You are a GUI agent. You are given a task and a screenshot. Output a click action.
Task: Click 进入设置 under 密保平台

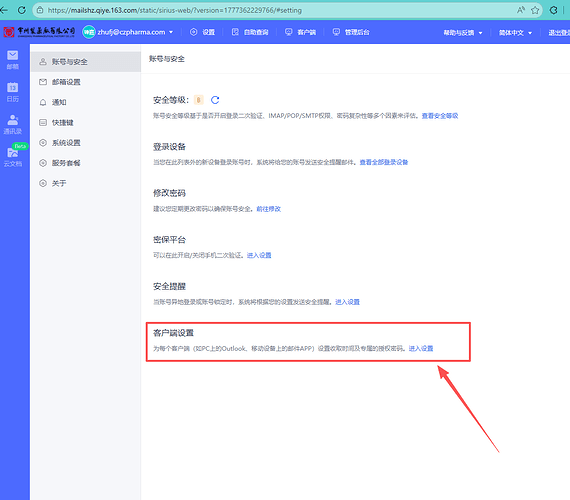[259, 255]
